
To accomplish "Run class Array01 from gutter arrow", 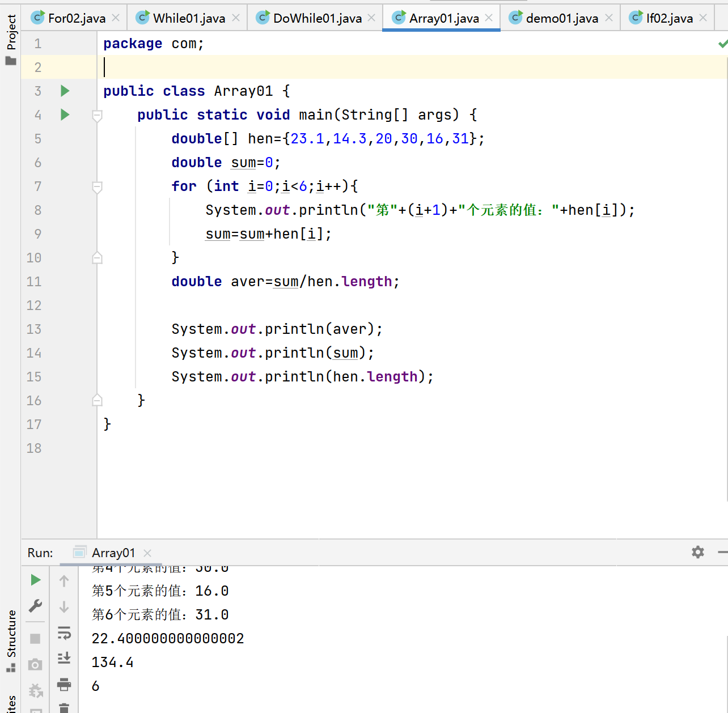I will pyautogui.click(x=65, y=91).
